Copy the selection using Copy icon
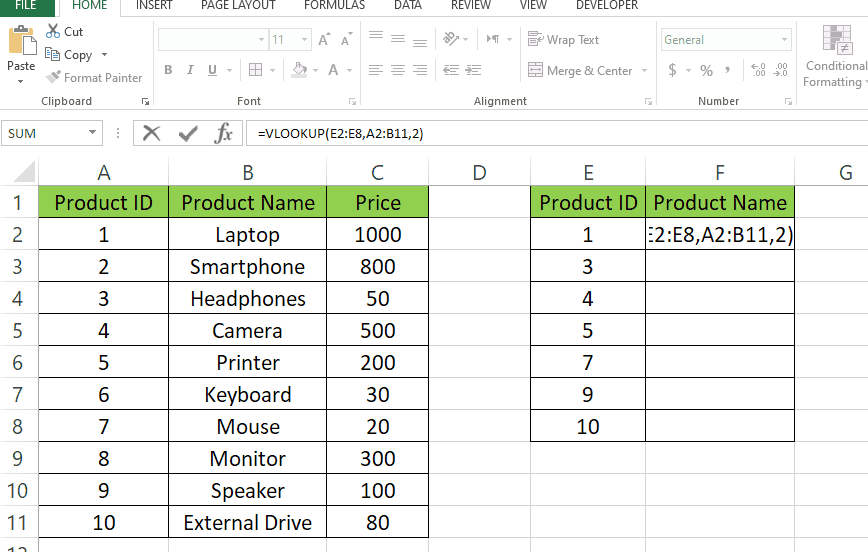 click(53, 54)
